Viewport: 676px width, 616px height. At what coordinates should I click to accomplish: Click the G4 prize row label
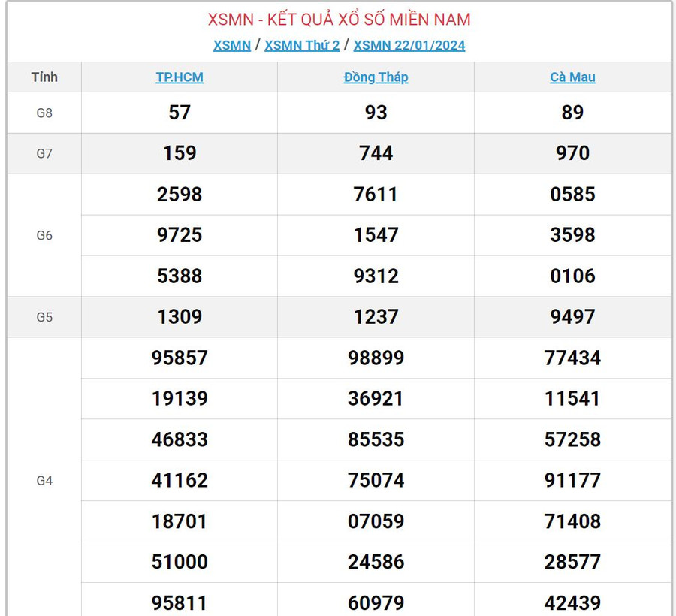44,481
